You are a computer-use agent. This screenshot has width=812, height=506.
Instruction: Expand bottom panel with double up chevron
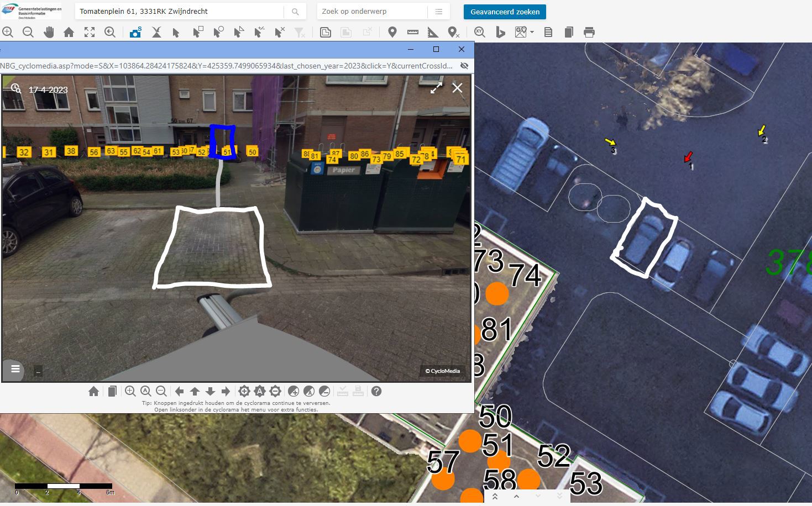coord(495,497)
